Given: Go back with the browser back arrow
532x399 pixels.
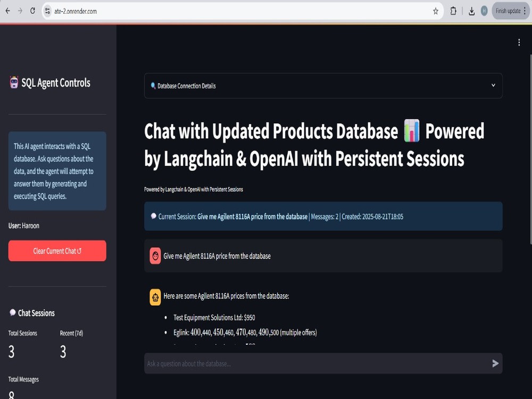Looking at the screenshot, I should coord(8,11).
